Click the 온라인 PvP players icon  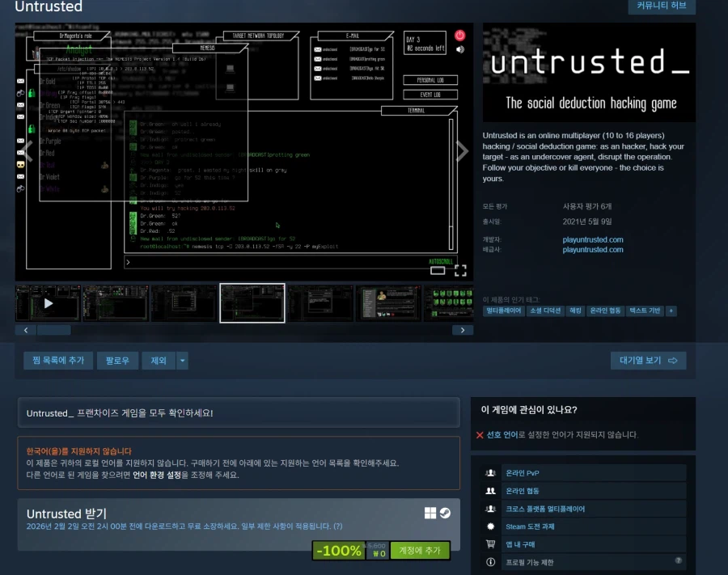(490, 473)
